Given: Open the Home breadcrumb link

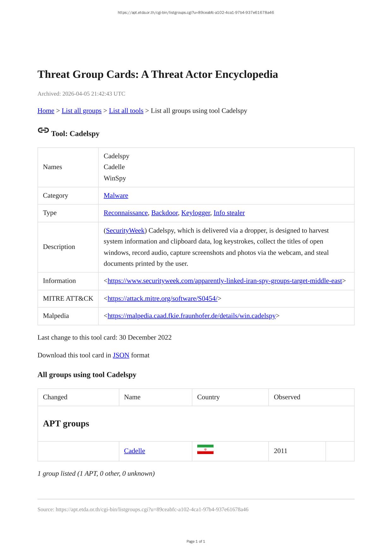Looking at the screenshot, I should point(46,111).
